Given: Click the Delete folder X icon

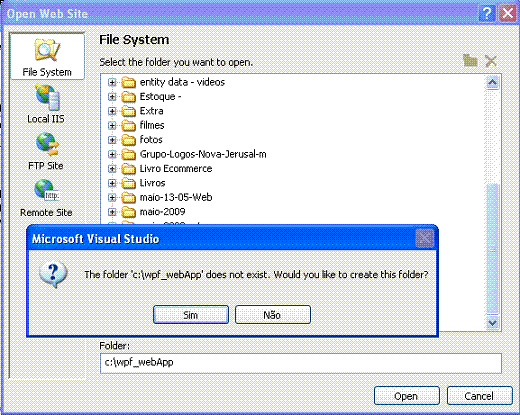Looking at the screenshot, I should (491, 61).
